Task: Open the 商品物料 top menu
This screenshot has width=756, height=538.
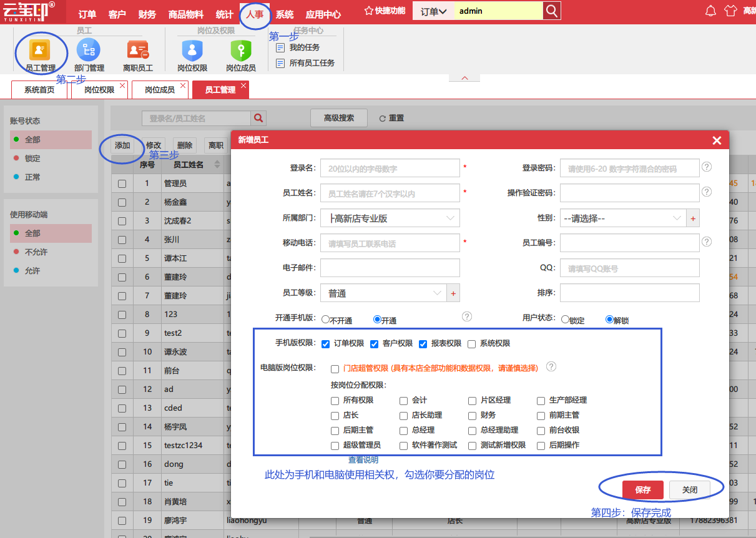Action: 185,15
